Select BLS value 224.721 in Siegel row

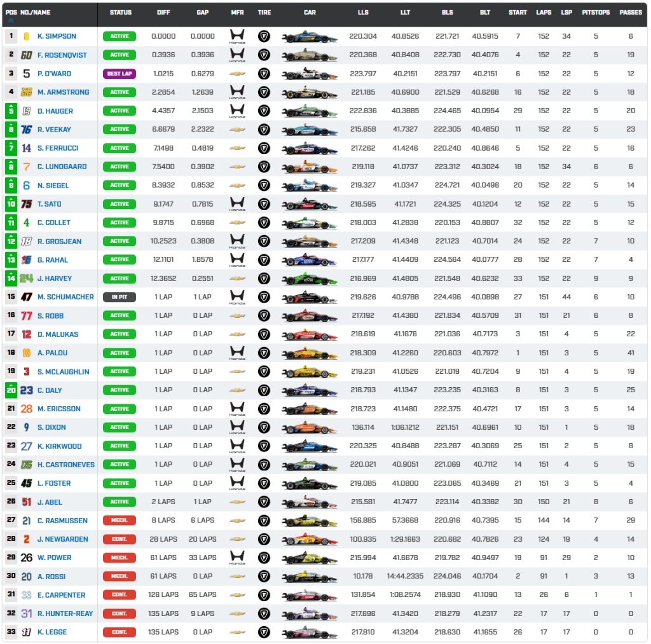[447, 185]
